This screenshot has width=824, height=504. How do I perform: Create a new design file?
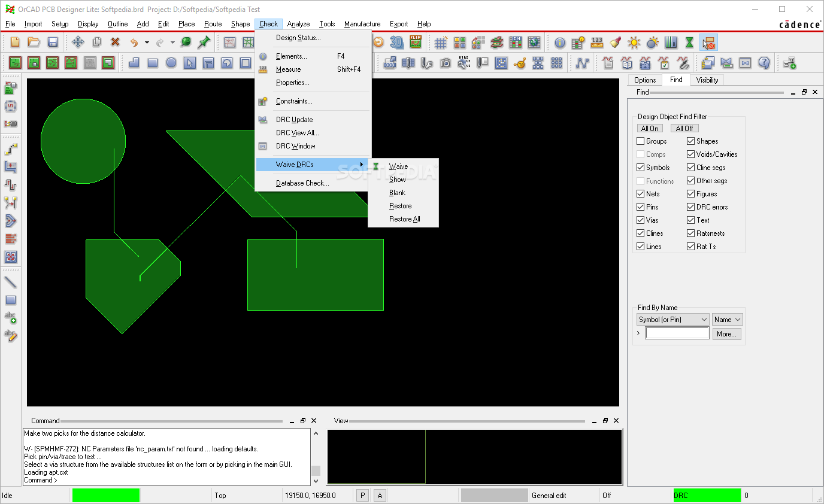tap(16, 42)
